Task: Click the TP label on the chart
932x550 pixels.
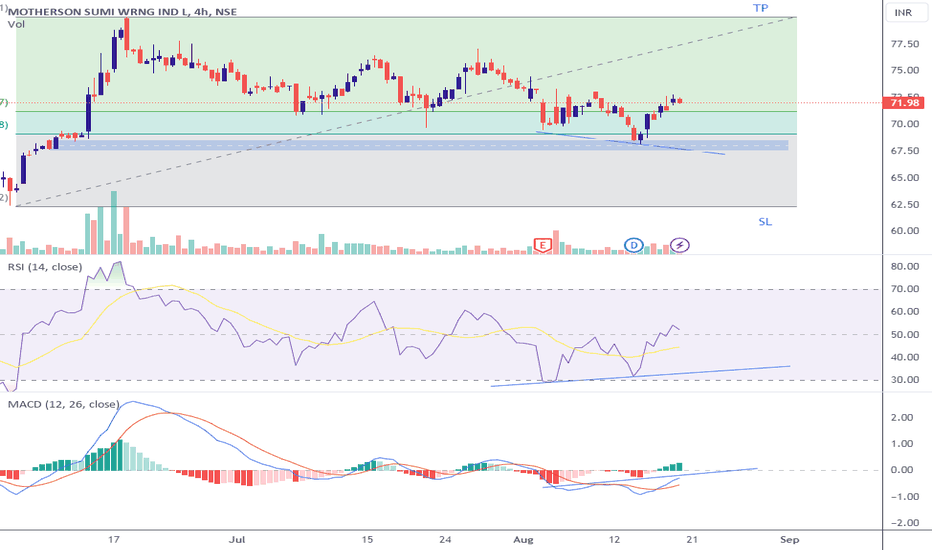Action: coord(761,8)
